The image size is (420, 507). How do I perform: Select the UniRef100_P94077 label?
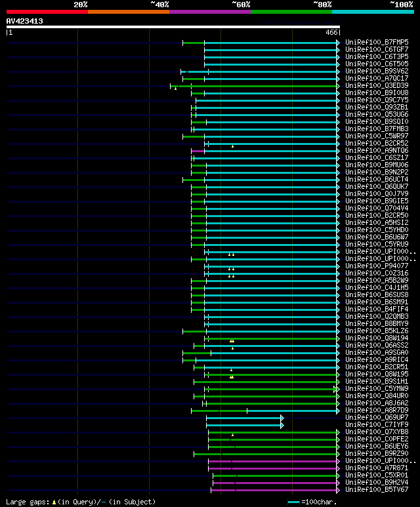click(377, 266)
